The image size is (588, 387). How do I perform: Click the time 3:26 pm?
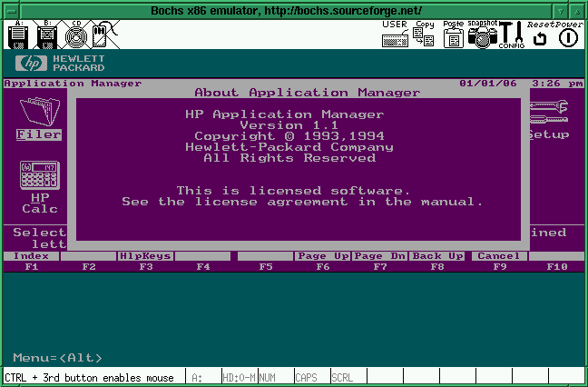tap(558, 84)
